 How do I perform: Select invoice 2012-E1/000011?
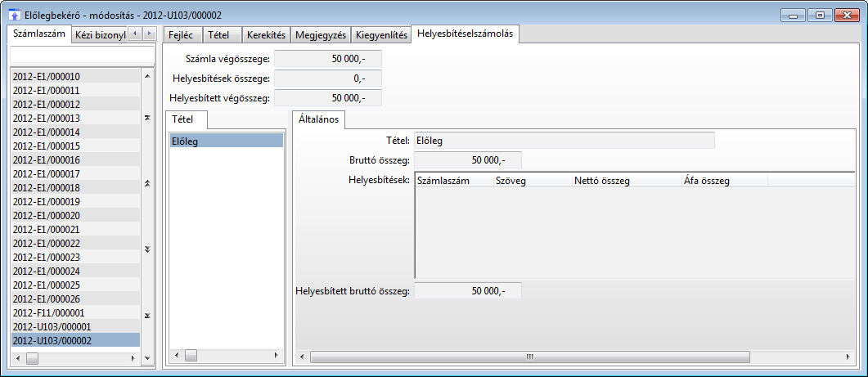(75, 90)
